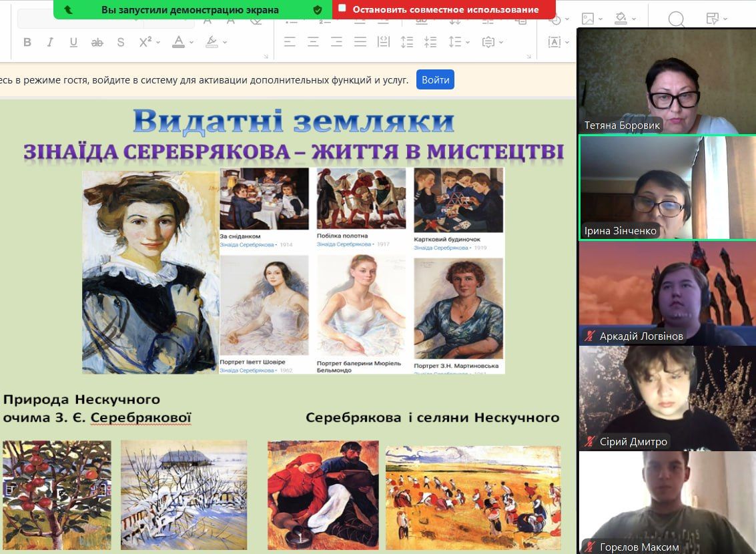756x554 pixels.
Task: Decrease paragraph spacing icon
Action: [430, 42]
